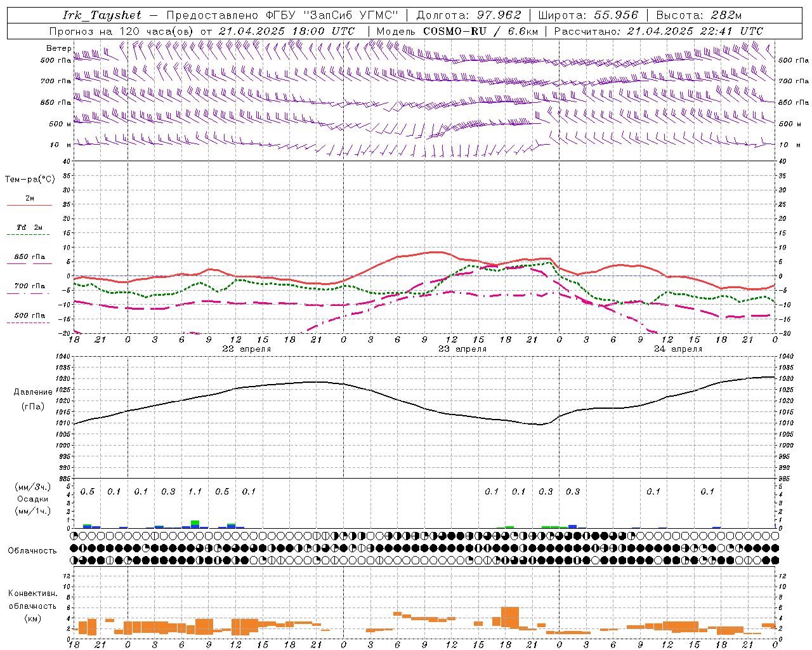Click the Тем-ра(°C) temperature axis title

30,179
